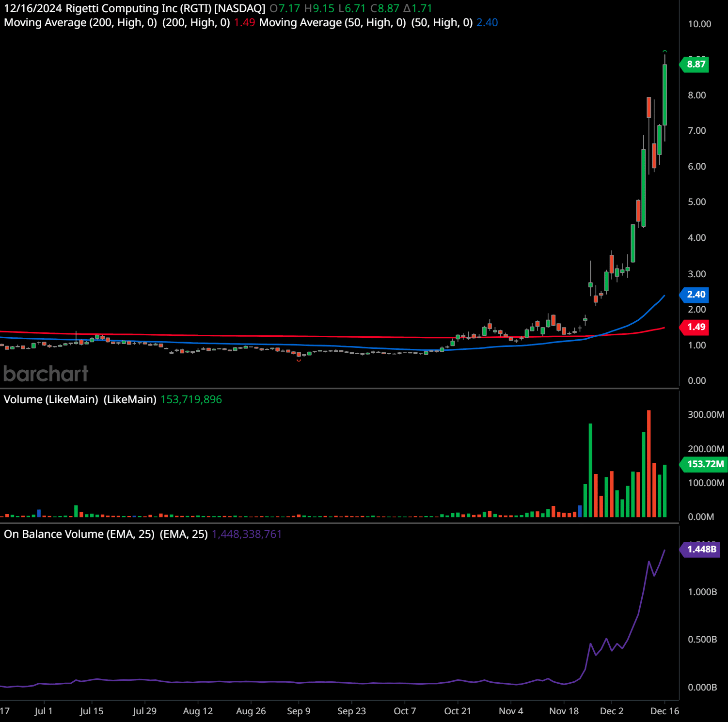Click the Jul 15 date label
Screen dimensions: 728x722
coord(92,711)
